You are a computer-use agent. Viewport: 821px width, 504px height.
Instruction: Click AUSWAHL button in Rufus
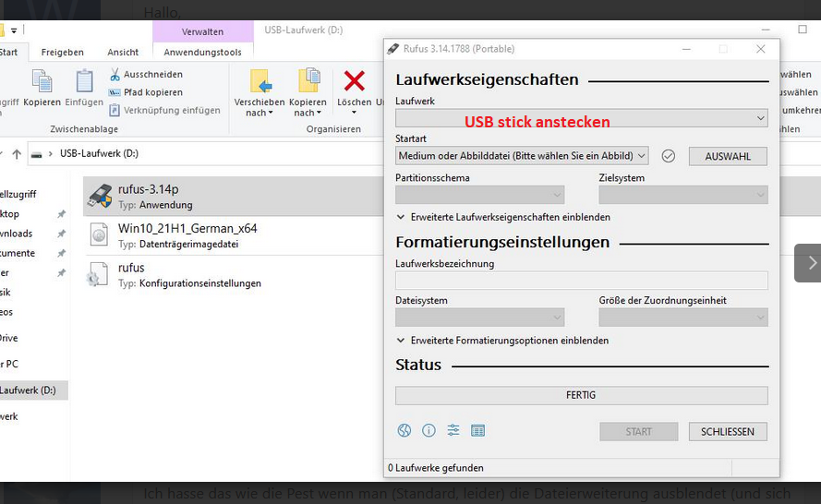(x=728, y=157)
